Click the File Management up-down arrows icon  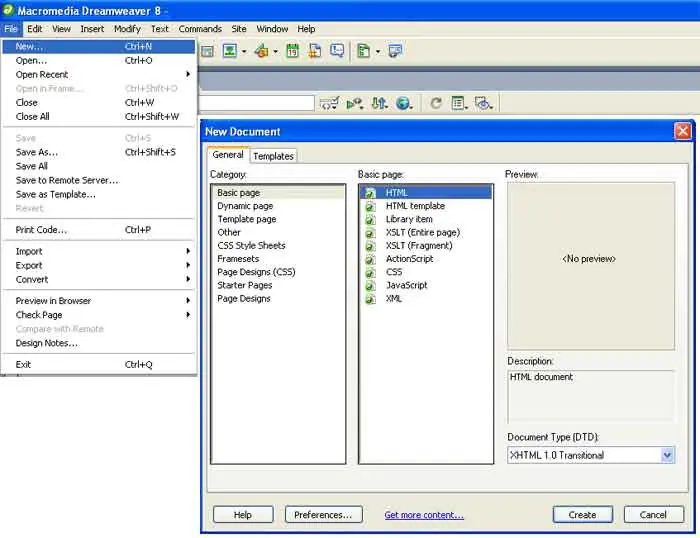[x=379, y=104]
